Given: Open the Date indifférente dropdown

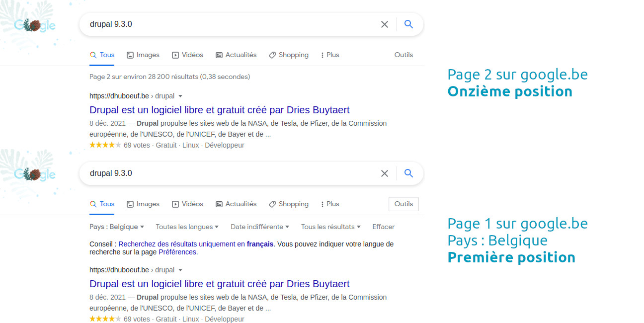Looking at the screenshot, I should point(260,227).
